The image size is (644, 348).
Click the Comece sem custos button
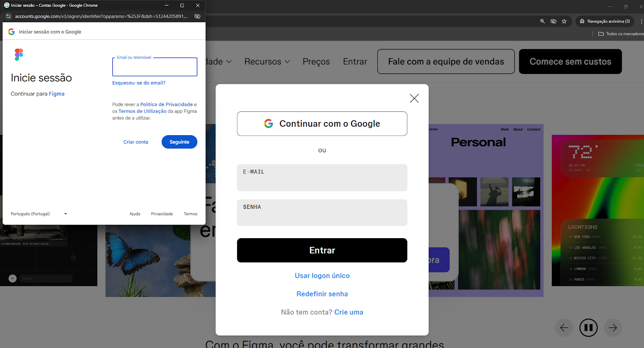click(x=570, y=62)
